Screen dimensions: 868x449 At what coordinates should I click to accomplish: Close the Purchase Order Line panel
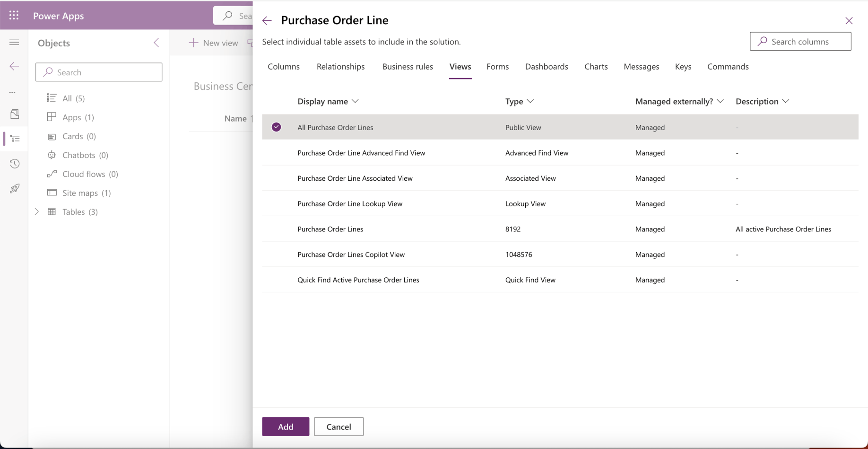(x=849, y=20)
